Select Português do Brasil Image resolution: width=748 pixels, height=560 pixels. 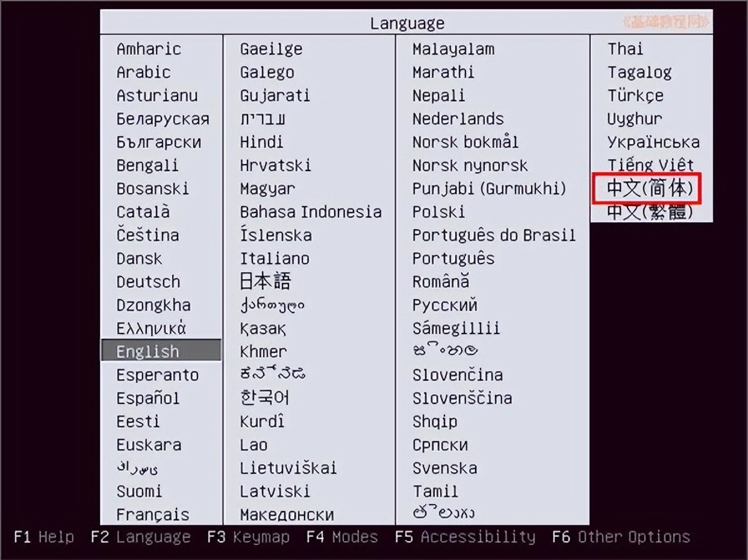click(493, 235)
